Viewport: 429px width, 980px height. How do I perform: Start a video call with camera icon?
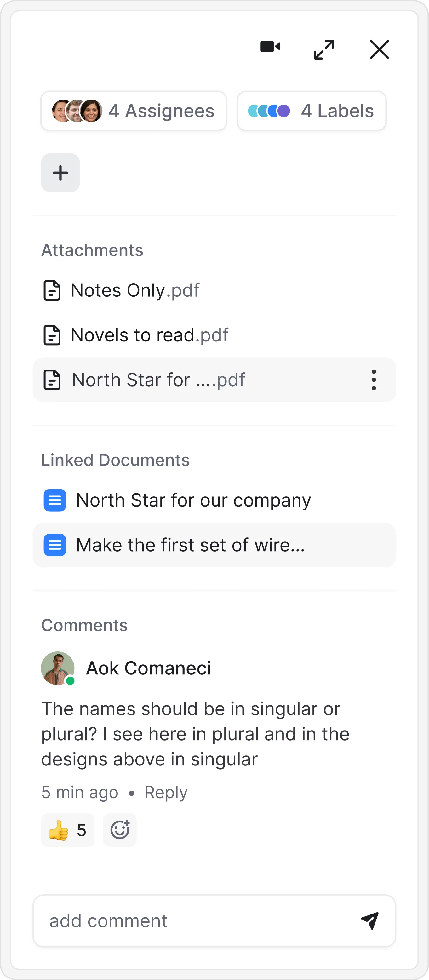pyautogui.click(x=270, y=47)
